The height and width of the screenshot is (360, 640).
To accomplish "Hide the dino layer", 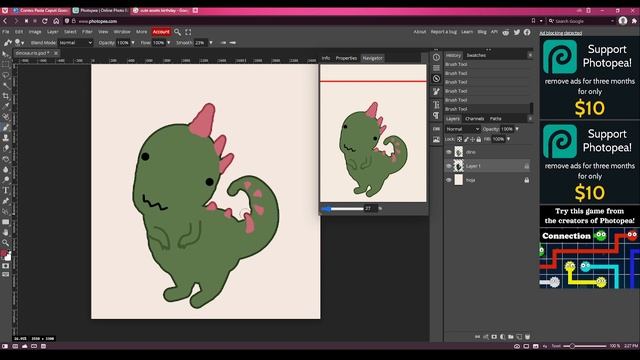I will pyautogui.click(x=449, y=152).
